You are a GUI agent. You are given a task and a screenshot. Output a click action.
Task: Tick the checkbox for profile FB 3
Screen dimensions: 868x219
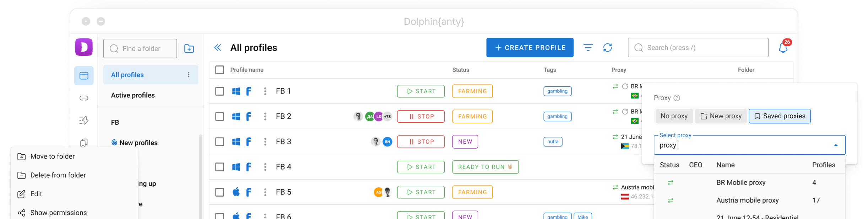tap(220, 142)
